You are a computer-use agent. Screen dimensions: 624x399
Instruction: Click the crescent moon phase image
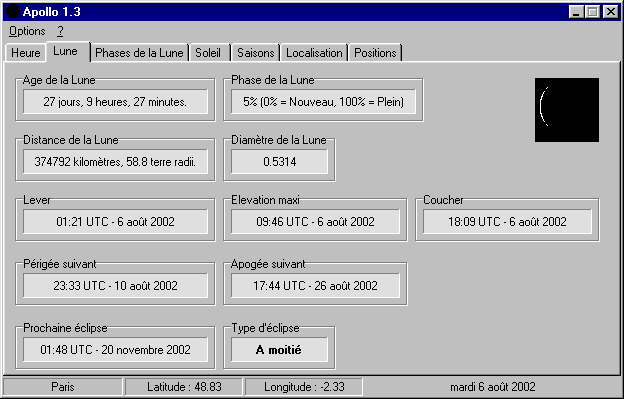click(567, 110)
